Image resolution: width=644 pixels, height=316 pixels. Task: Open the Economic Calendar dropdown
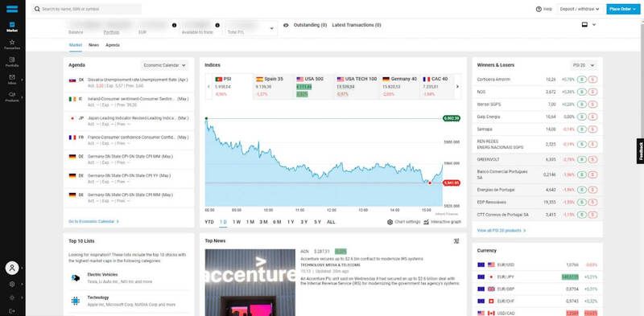(164, 65)
